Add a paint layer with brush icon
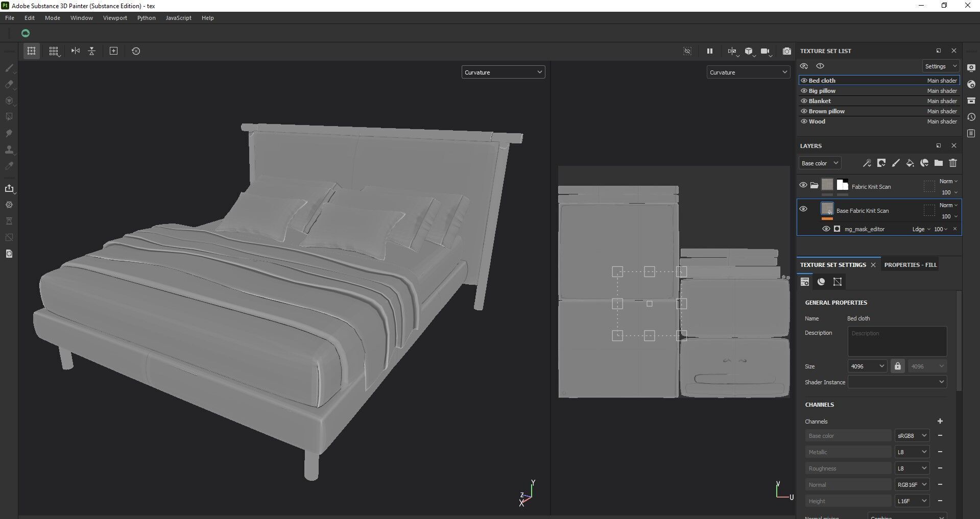The height and width of the screenshot is (519, 980). (895, 163)
